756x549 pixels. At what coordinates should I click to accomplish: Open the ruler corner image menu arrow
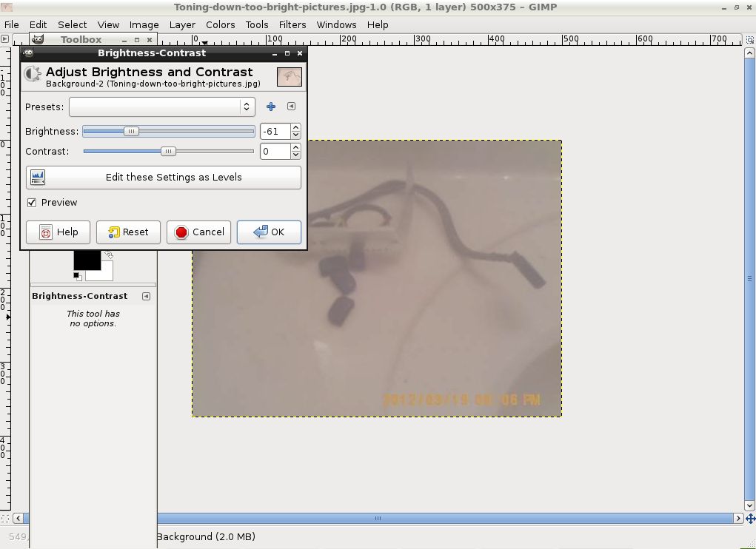coord(5,39)
